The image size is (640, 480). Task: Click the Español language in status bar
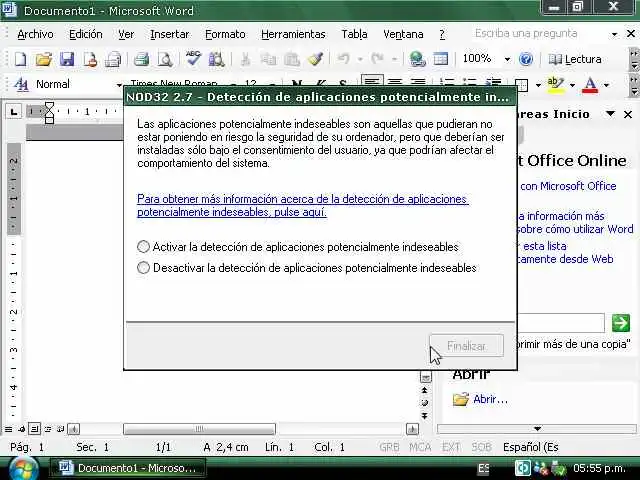pos(531,447)
